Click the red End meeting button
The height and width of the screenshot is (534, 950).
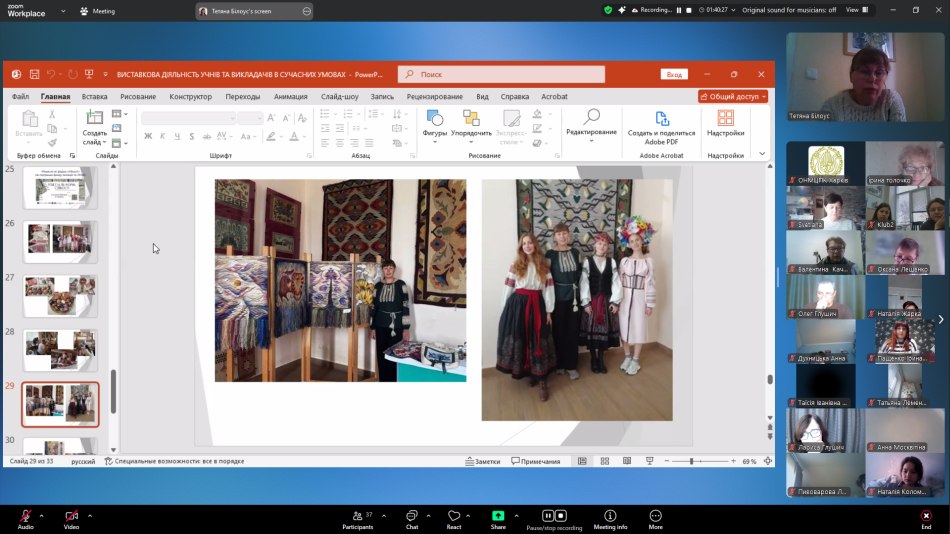click(x=926, y=516)
